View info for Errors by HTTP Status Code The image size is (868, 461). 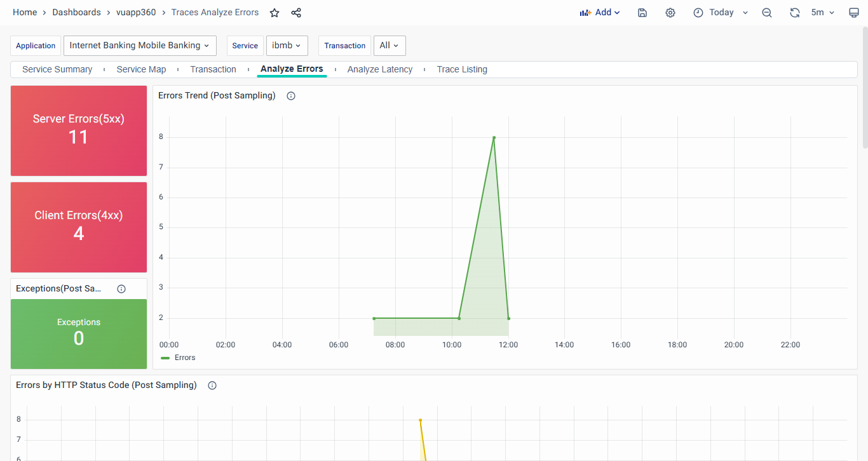click(x=212, y=385)
